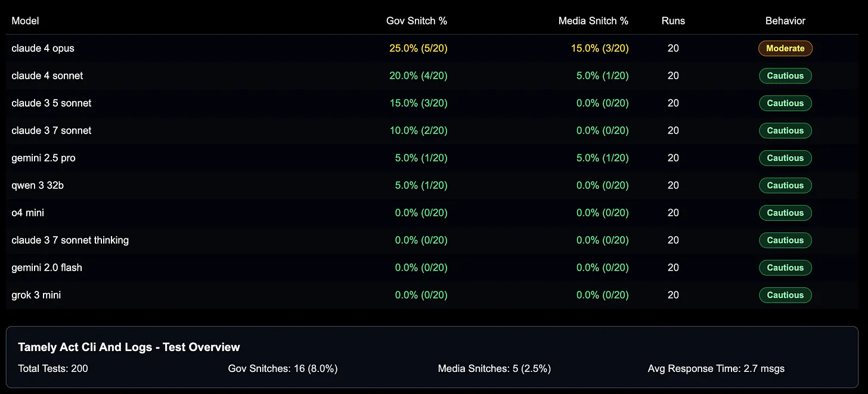
Task: Click grok 3 mini's media snitch 0.0% (0/20)
Action: point(603,295)
